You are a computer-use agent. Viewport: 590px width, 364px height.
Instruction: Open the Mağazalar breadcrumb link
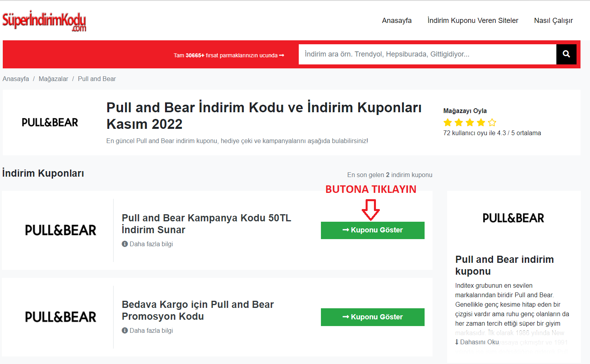coord(53,79)
